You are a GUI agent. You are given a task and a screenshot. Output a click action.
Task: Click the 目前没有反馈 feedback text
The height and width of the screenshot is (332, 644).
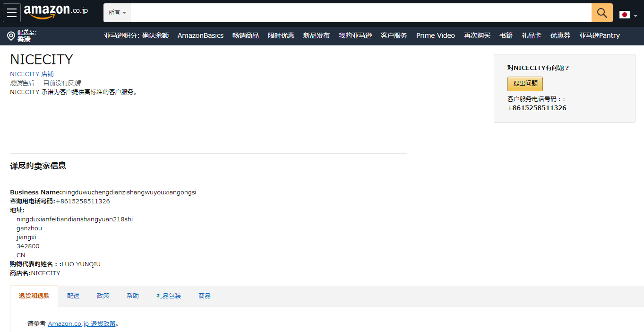[62, 83]
